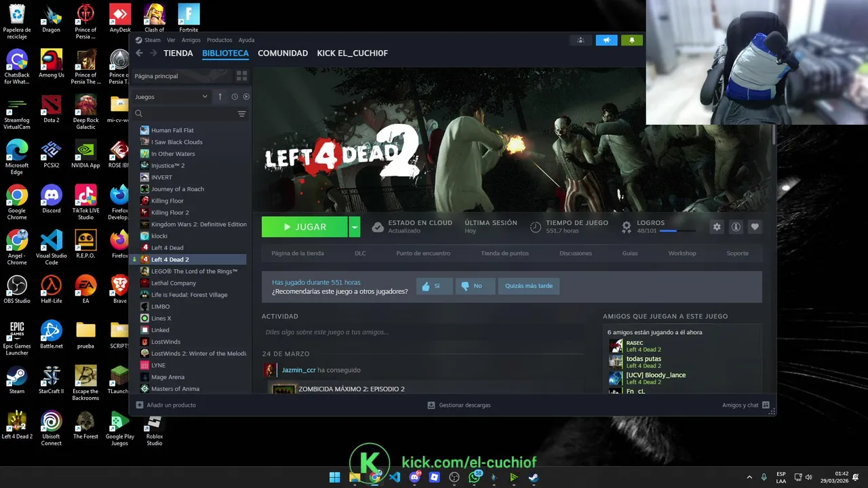
Task: Open Visual Studio Code from taskbar
Action: click(x=395, y=477)
